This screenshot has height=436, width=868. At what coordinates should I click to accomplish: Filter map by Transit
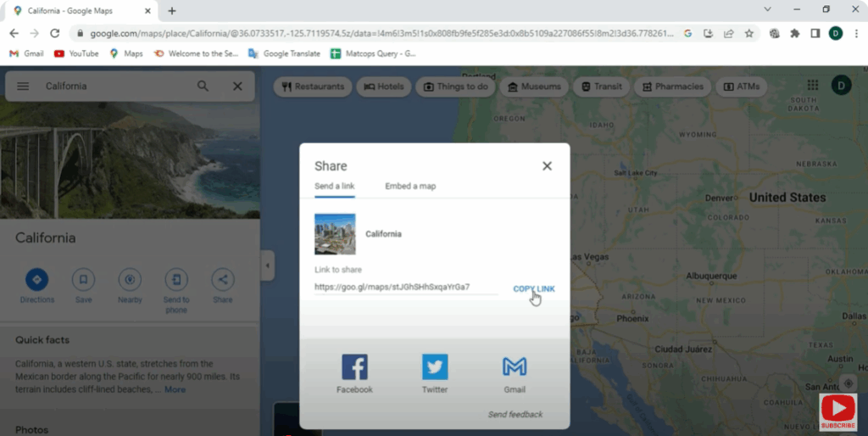click(x=601, y=87)
